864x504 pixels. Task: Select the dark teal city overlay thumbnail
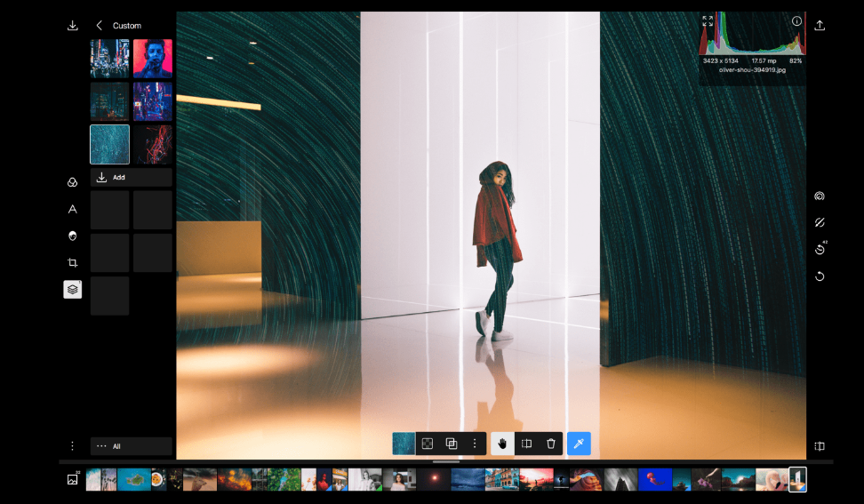109,101
